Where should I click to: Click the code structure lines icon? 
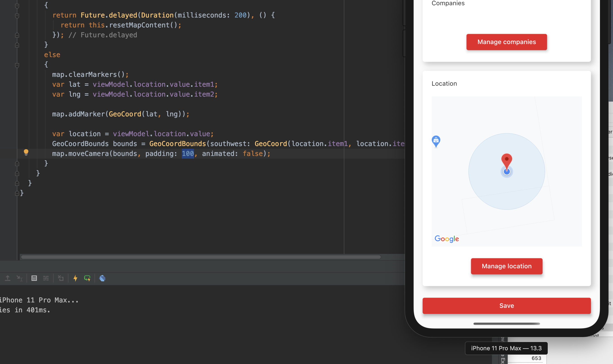coord(46,278)
